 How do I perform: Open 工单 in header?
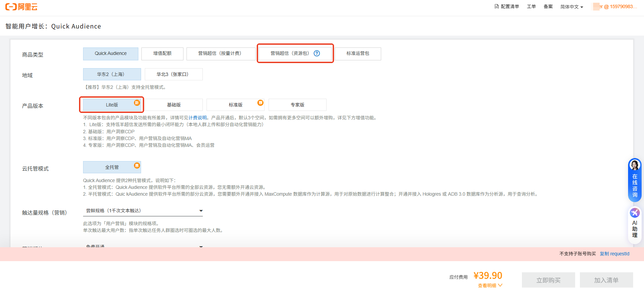click(531, 6)
